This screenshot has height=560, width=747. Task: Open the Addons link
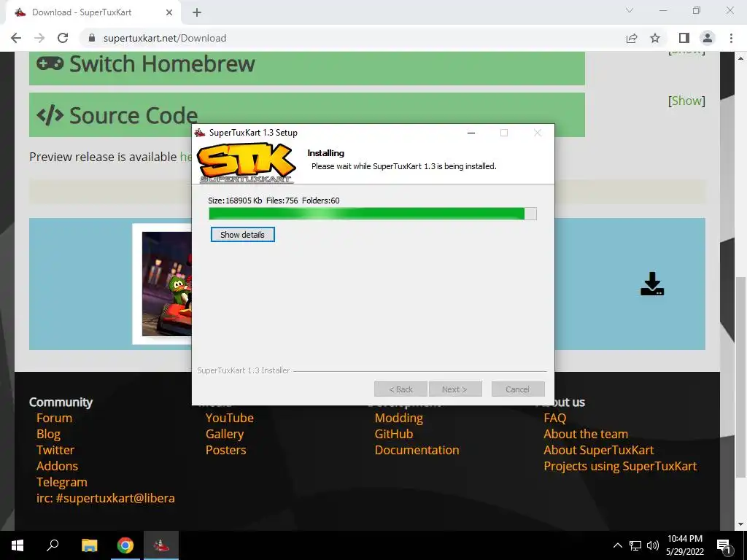[57, 466]
